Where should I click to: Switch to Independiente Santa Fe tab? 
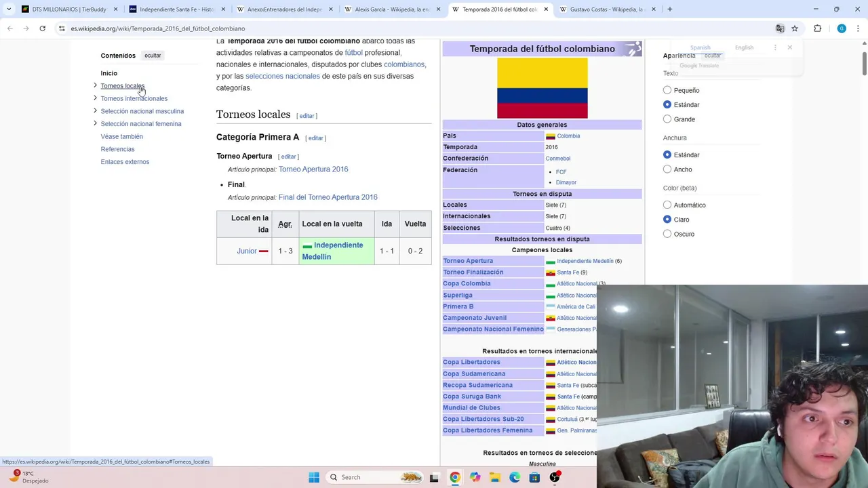[x=176, y=9]
